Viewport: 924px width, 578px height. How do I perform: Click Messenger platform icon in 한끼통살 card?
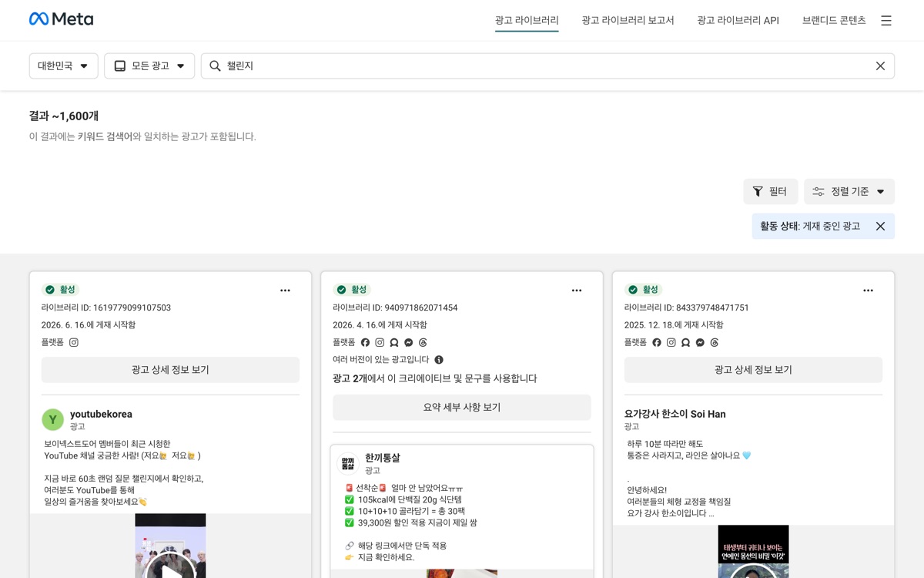[408, 342]
